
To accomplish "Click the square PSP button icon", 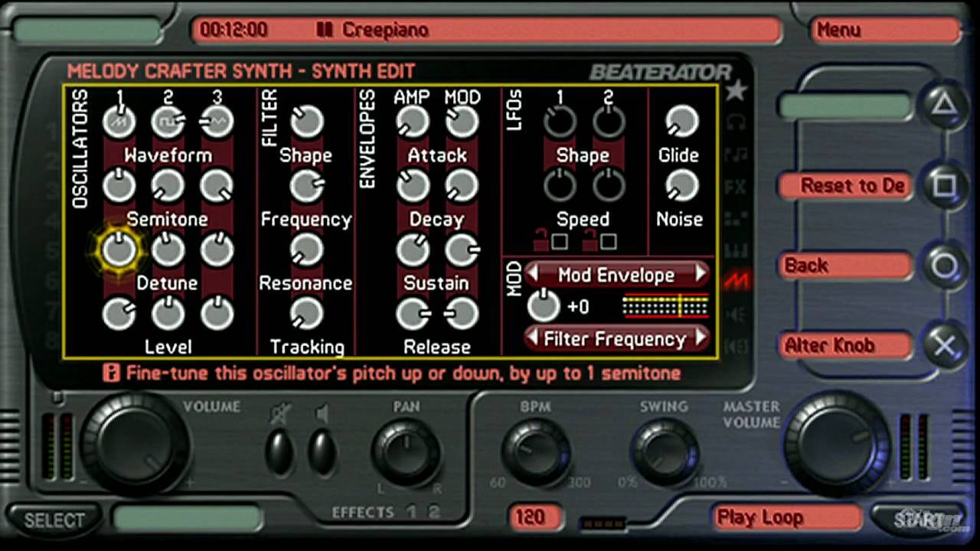I will tap(945, 186).
